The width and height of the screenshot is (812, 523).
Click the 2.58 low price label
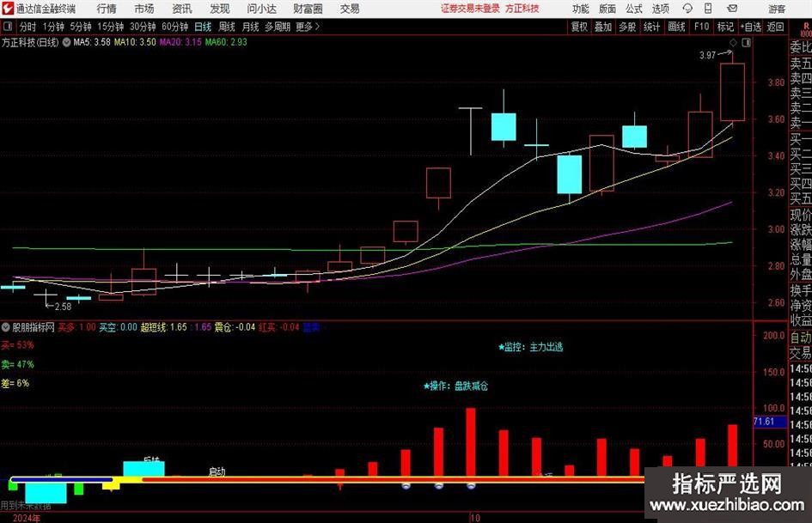(x=64, y=307)
